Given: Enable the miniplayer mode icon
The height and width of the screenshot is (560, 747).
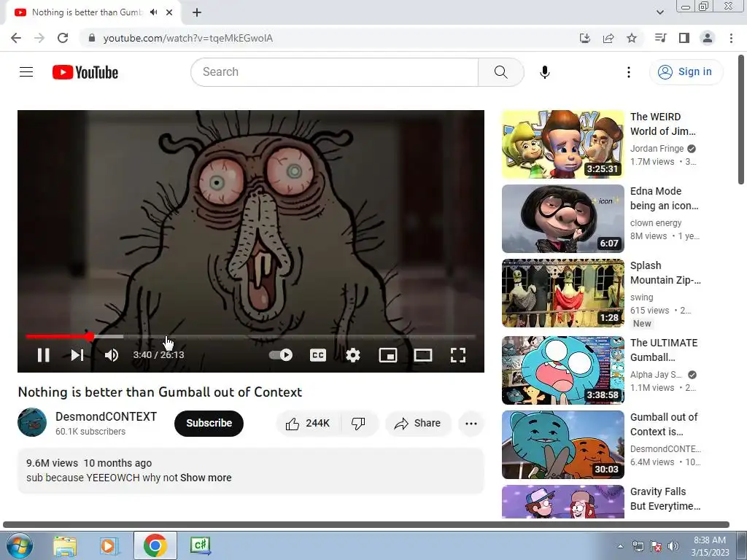Looking at the screenshot, I should pyautogui.click(x=388, y=355).
